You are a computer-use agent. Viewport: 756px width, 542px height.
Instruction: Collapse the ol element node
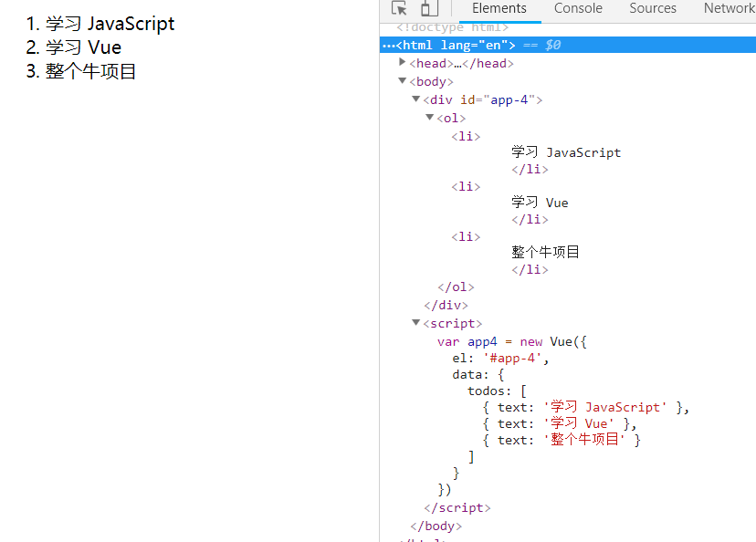pyautogui.click(x=430, y=118)
